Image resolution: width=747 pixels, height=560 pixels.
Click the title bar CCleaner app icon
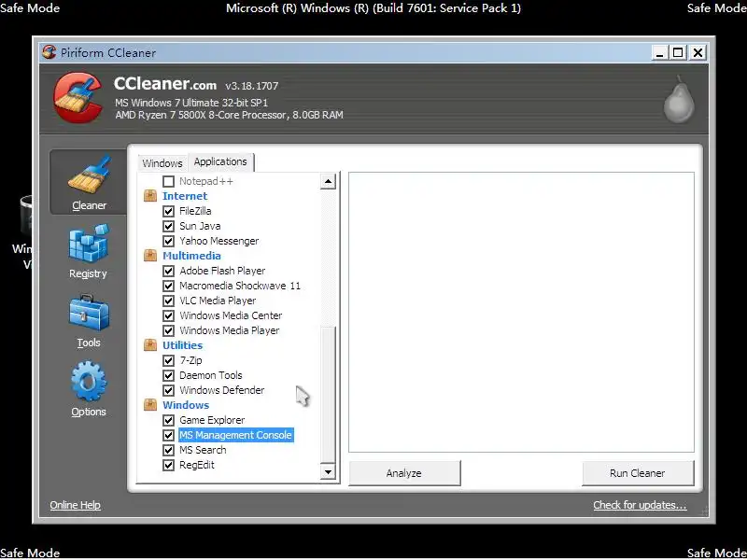pos(49,52)
